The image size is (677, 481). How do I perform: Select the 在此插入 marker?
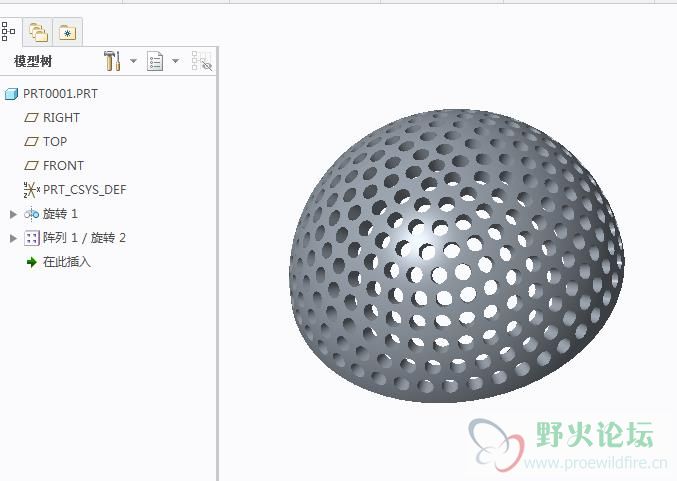66,262
